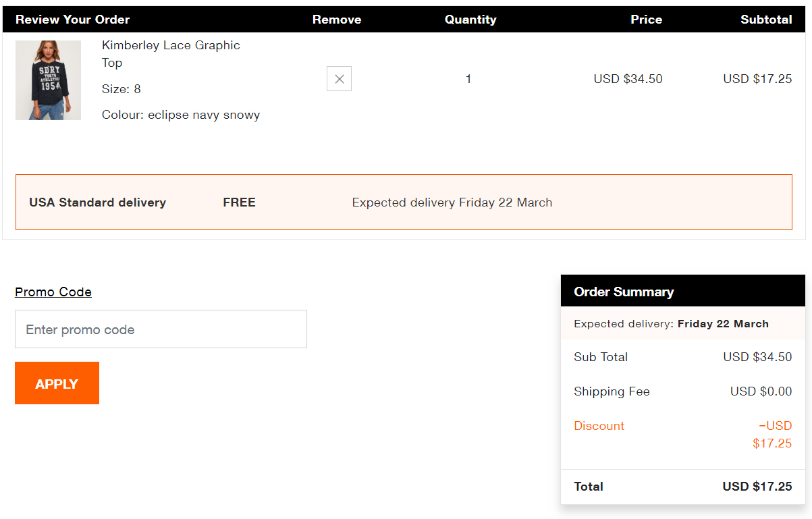812x519 pixels.
Task: Click the Quantity column header
Action: click(470, 20)
